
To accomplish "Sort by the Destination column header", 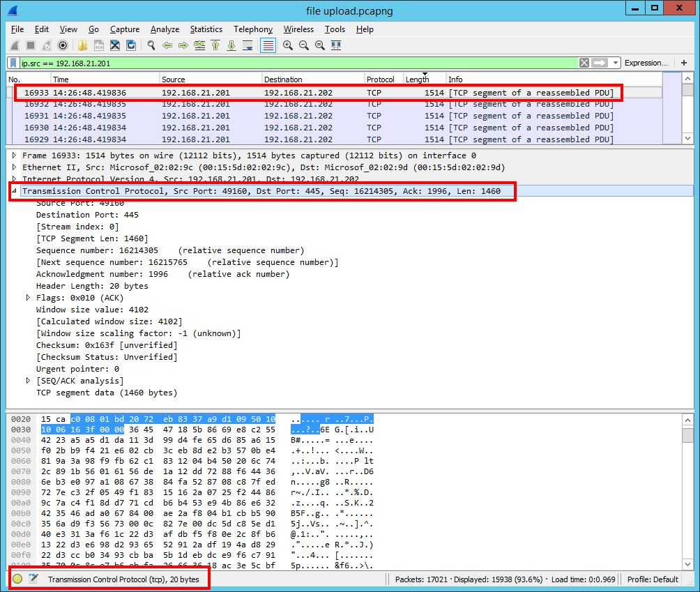I will tap(313, 79).
